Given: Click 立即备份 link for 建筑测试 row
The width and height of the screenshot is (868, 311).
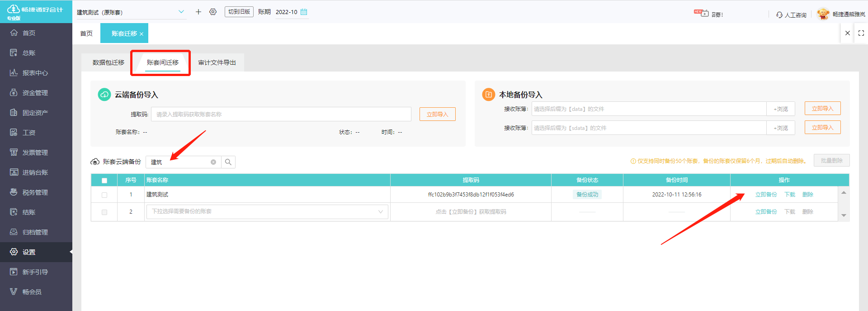Looking at the screenshot, I should pos(766,195).
